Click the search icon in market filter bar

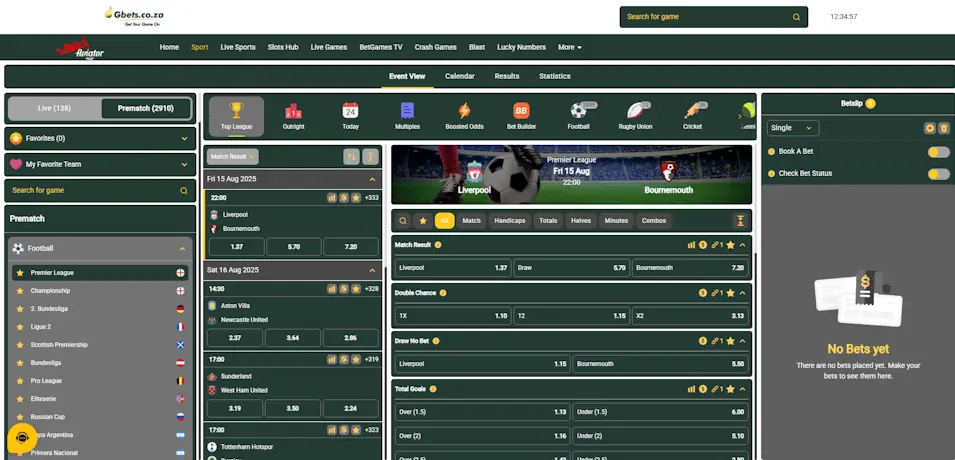click(403, 221)
